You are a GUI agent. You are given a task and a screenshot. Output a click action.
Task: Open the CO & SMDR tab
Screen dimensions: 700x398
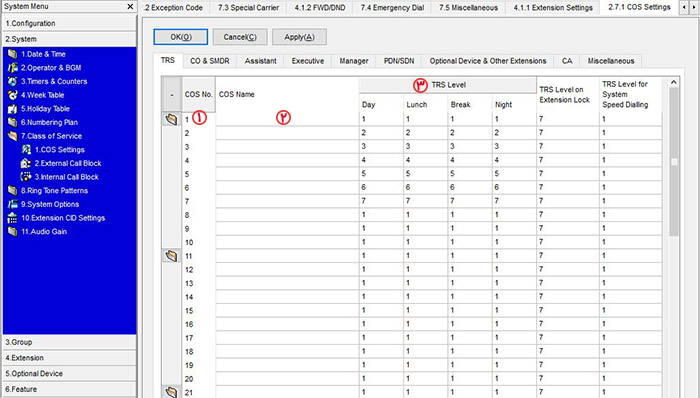pos(209,61)
